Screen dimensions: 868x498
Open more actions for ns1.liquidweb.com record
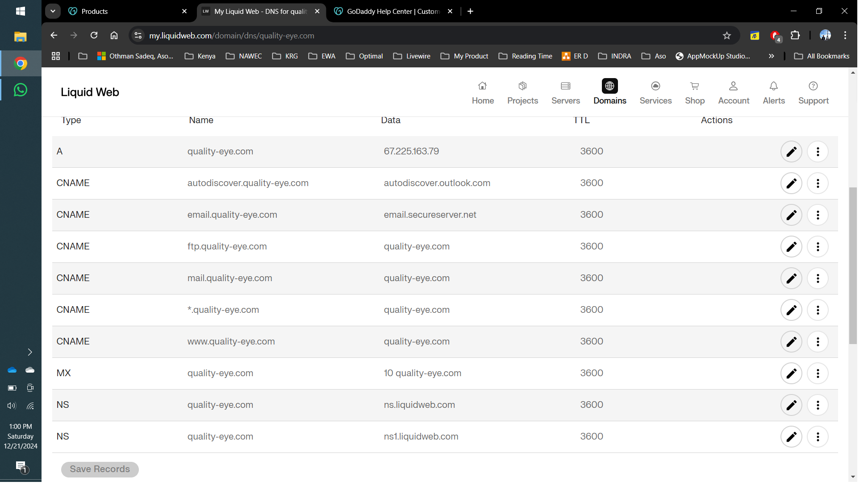click(818, 437)
